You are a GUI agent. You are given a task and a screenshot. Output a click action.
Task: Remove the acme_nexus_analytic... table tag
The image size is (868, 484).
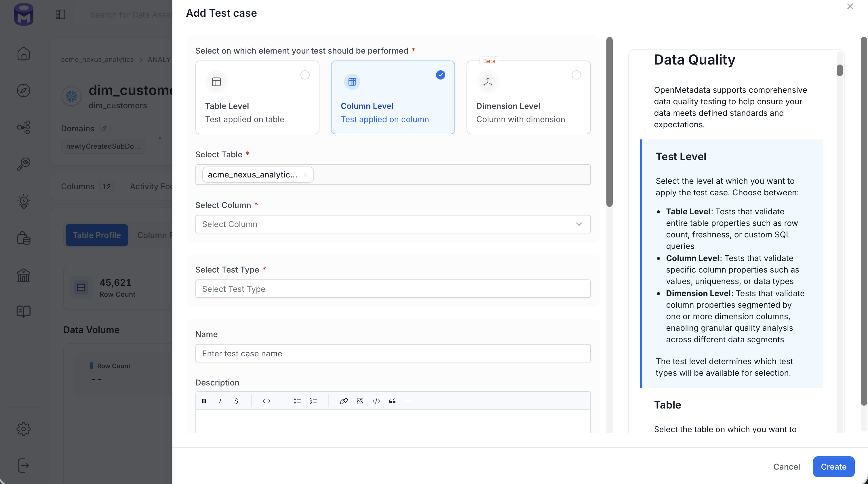(306, 175)
